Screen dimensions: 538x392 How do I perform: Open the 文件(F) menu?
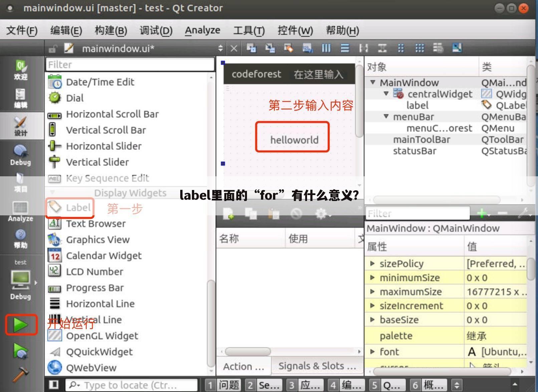tap(22, 30)
